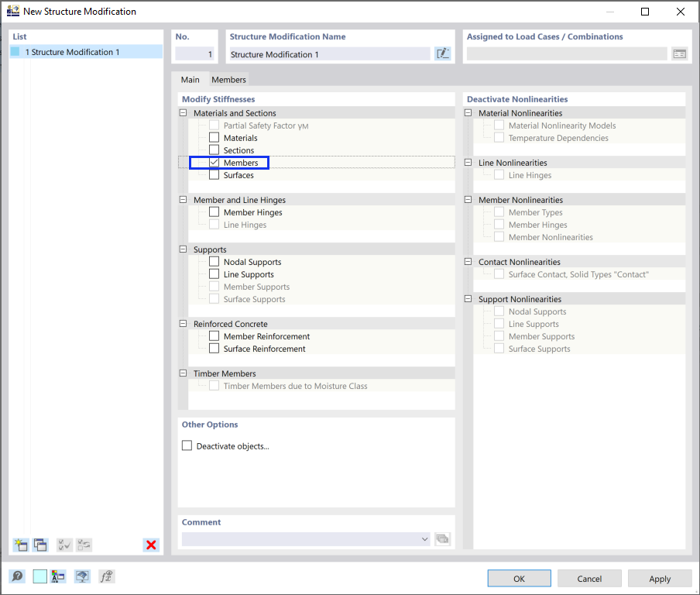Click the units and decimal places icon
The width and height of the screenshot is (700, 595).
pos(58,576)
